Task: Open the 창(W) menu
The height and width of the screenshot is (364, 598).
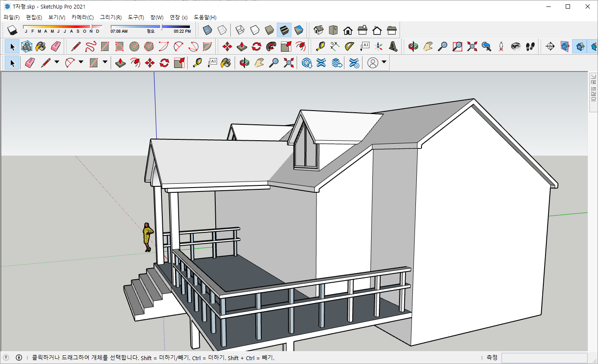Action: (x=157, y=17)
